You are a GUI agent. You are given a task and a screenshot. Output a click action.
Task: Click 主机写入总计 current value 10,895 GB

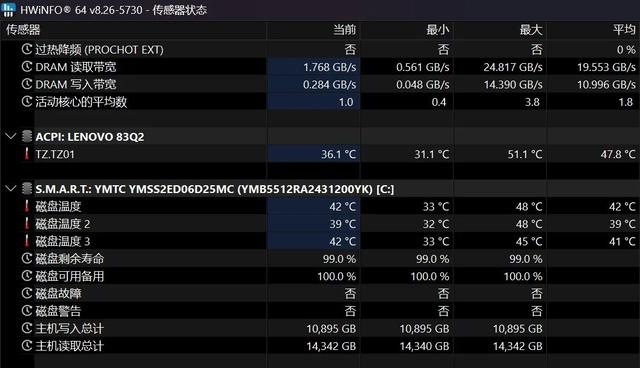[331, 328]
